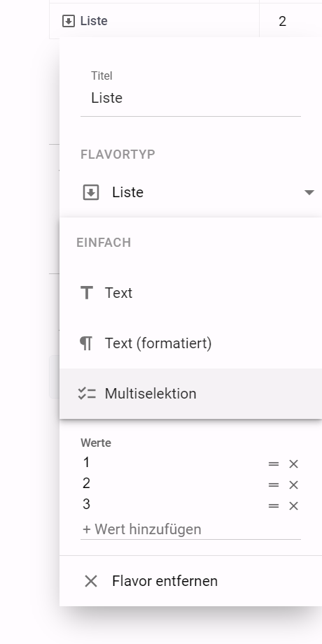Click the Titel input field
The image size is (322, 644).
(191, 98)
